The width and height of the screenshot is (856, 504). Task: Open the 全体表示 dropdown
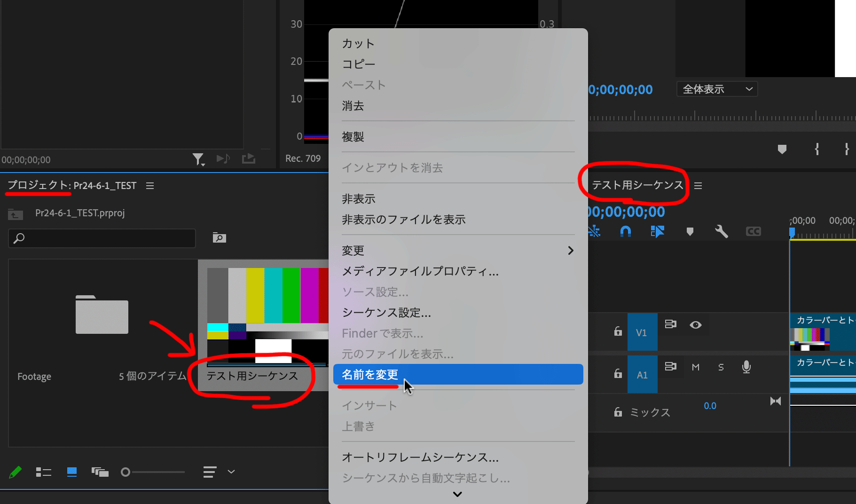tap(716, 89)
